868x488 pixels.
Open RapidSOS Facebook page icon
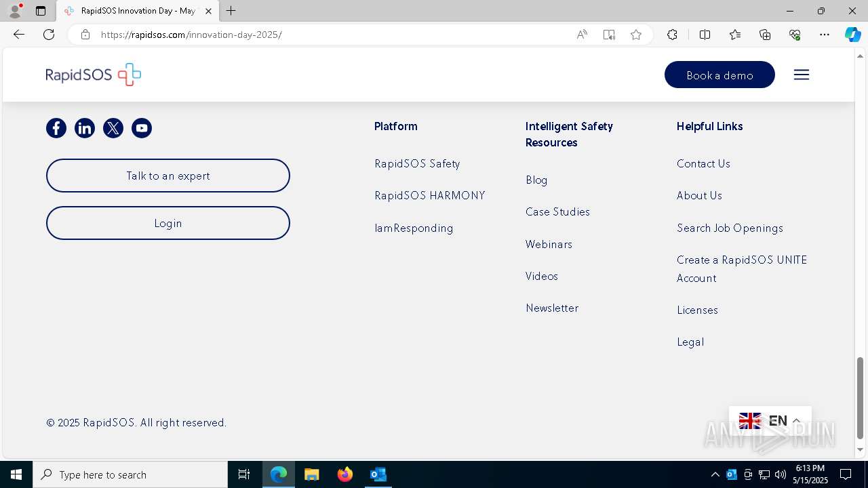click(56, 128)
